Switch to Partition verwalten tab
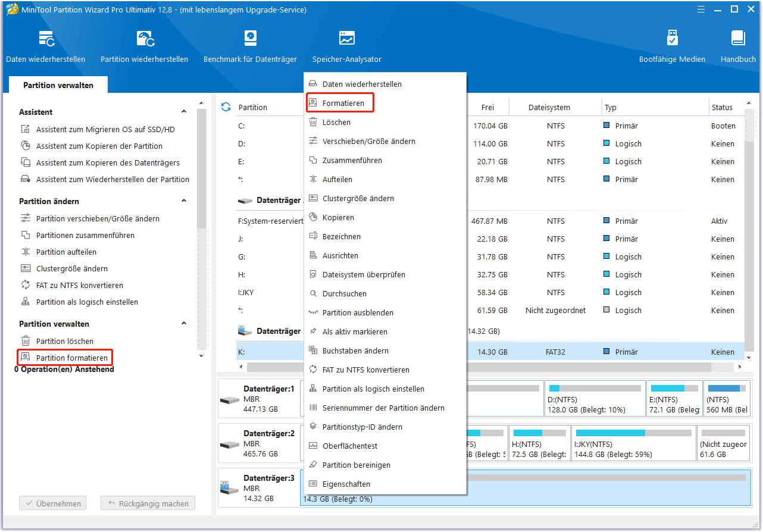This screenshot has height=532, width=763. (x=58, y=85)
